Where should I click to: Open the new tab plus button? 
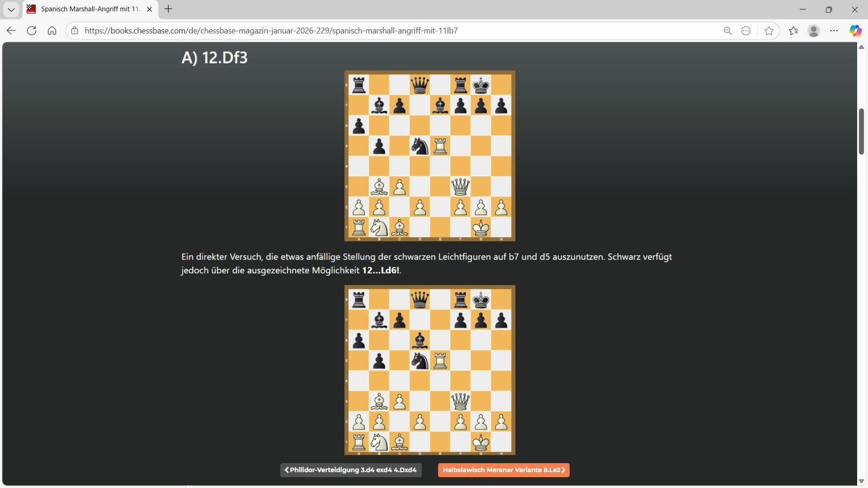(x=168, y=9)
